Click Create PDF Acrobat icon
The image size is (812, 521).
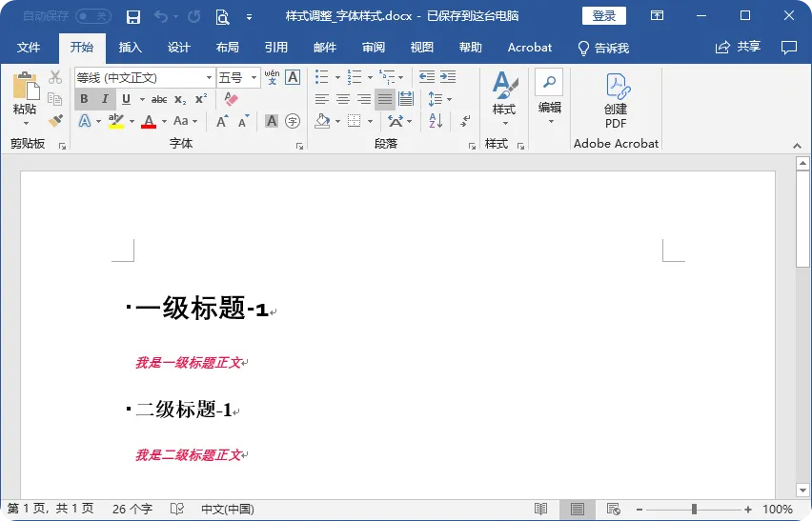(617, 101)
